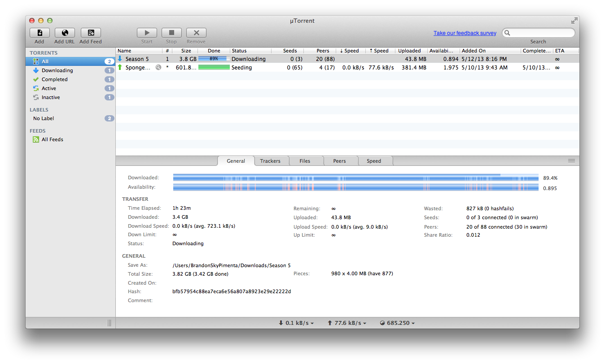605x364 pixels.
Task: Select the 601.8 size Seeding torrent row
Action: tap(347, 67)
